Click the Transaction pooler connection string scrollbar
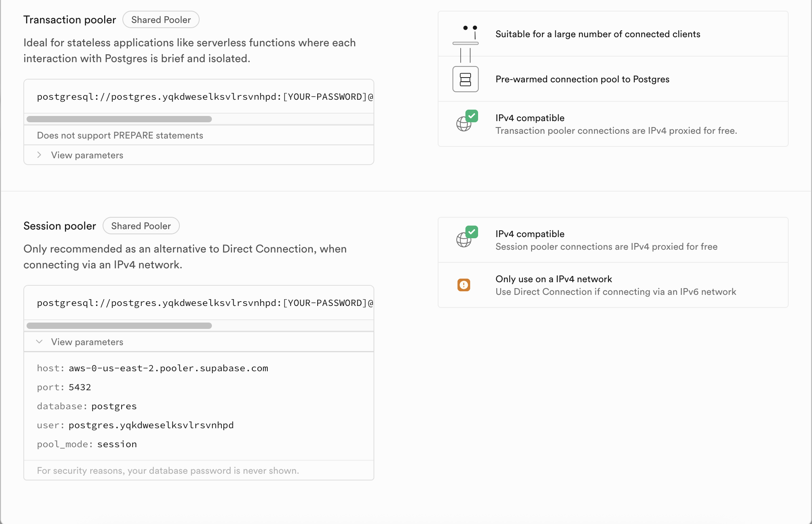The image size is (812, 524). coord(119,119)
